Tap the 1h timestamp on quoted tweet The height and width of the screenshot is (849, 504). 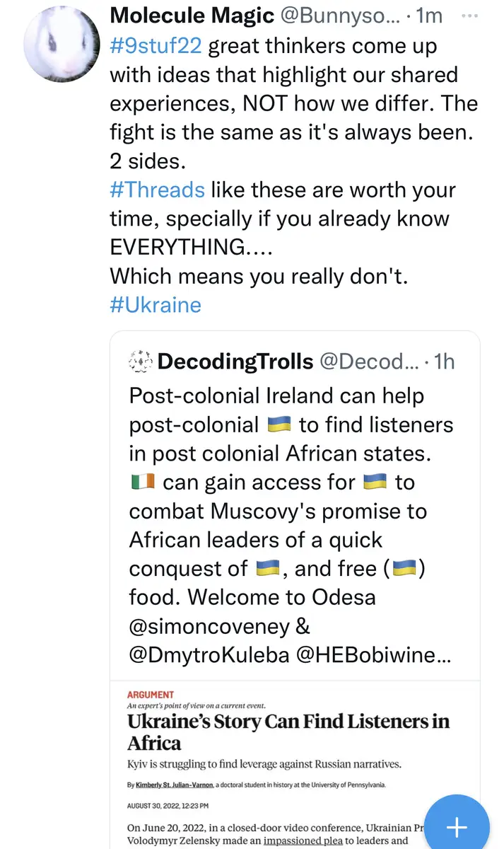445,362
